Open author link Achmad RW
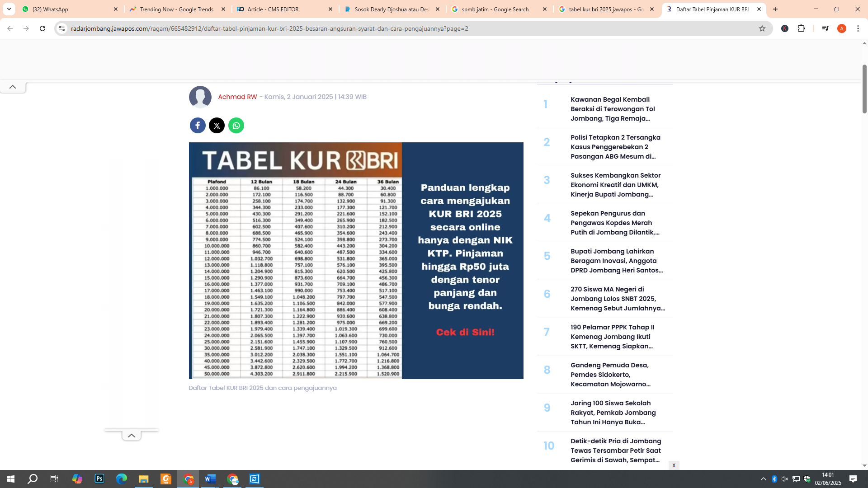Screen dimensions: 868x488 [237, 97]
